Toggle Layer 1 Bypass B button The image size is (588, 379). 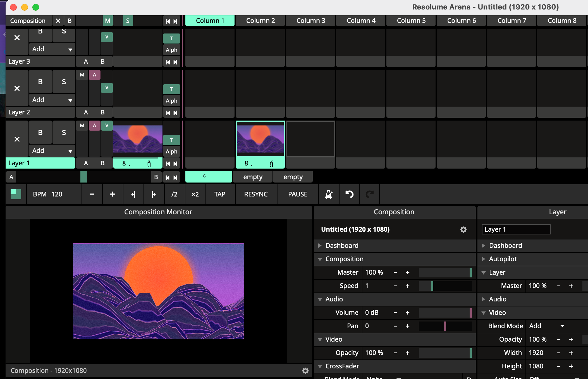[x=40, y=133]
